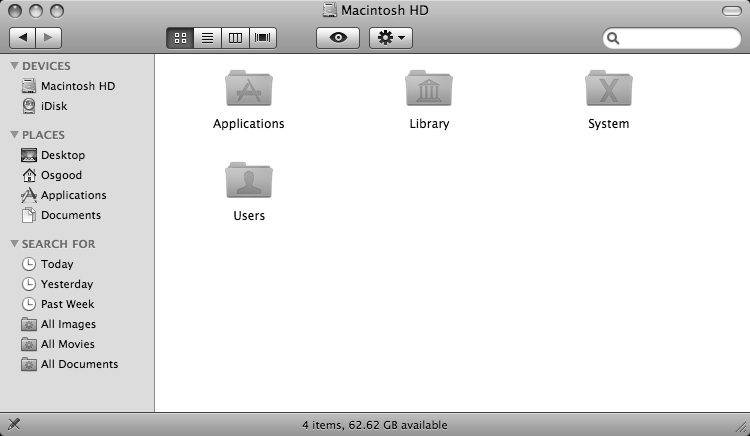750x436 pixels.
Task: Select the Today clock icon
Action: tap(29, 264)
